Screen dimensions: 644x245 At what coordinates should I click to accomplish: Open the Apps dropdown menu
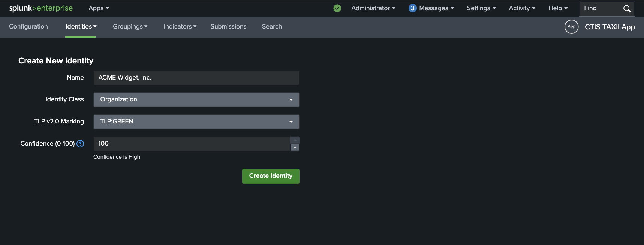pos(99,8)
